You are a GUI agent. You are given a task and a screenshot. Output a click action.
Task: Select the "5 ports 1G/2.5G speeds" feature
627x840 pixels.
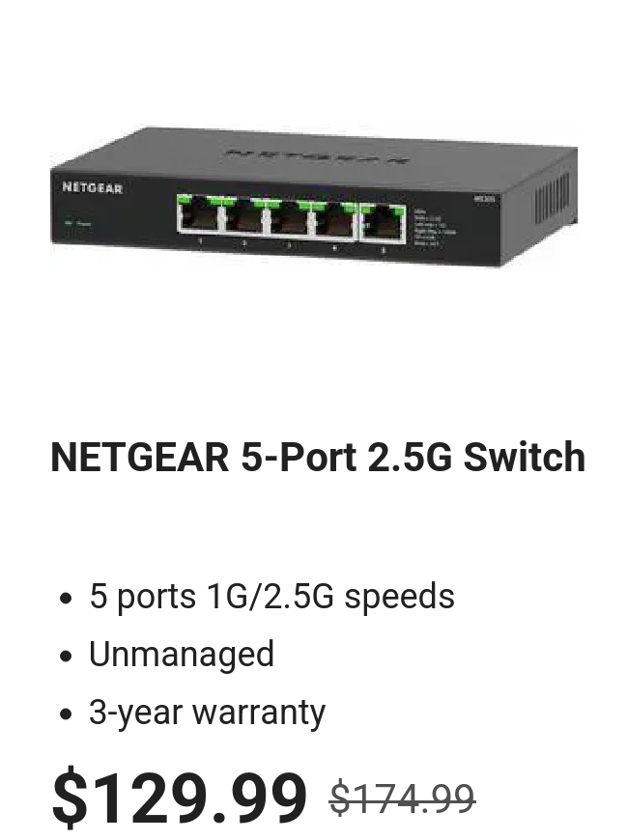click(x=271, y=595)
